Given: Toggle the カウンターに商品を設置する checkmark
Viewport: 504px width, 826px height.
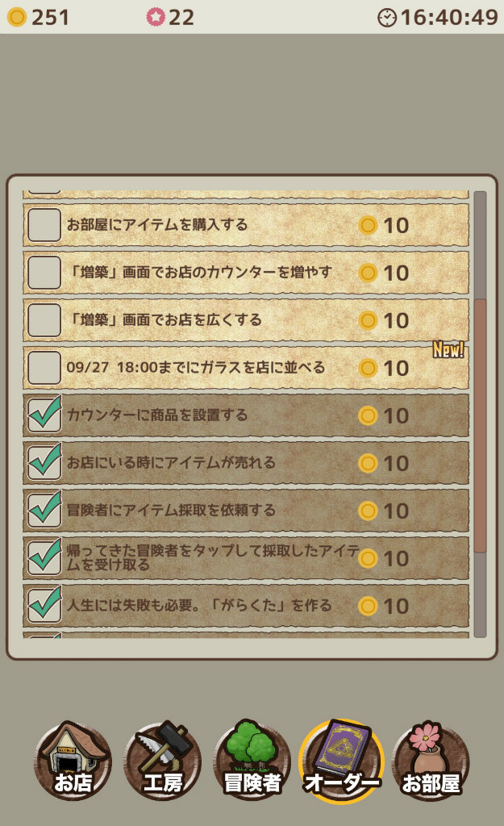Looking at the screenshot, I should [44, 415].
